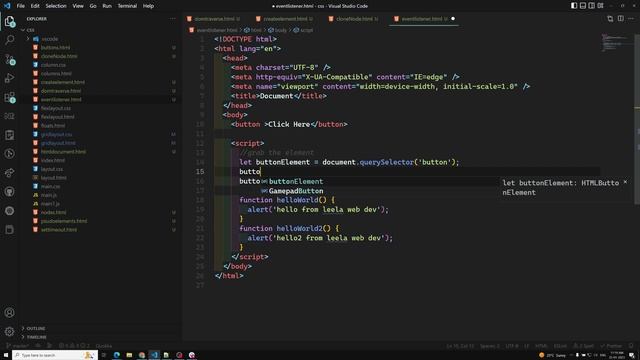
Task: Switch to the cloneNode.html tab
Action: click(x=354, y=19)
